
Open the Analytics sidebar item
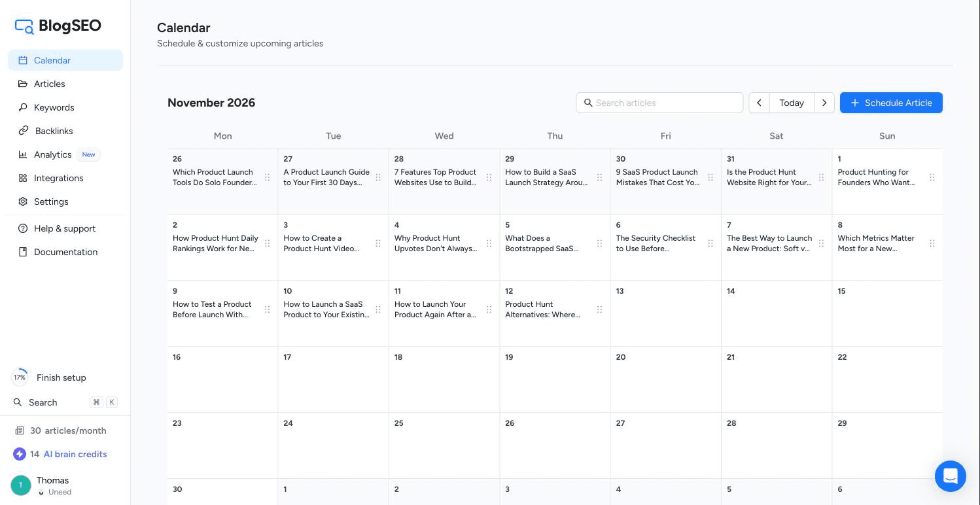[x=65, y=154]
